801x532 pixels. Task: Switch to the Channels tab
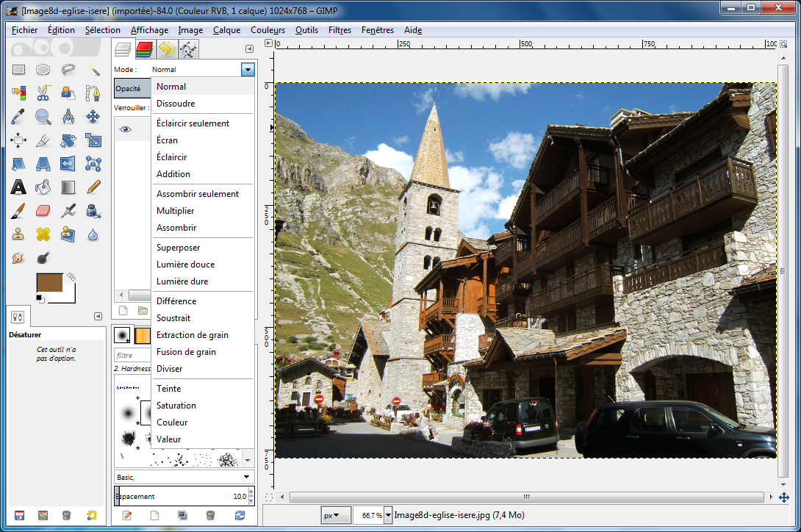point(145,49)
